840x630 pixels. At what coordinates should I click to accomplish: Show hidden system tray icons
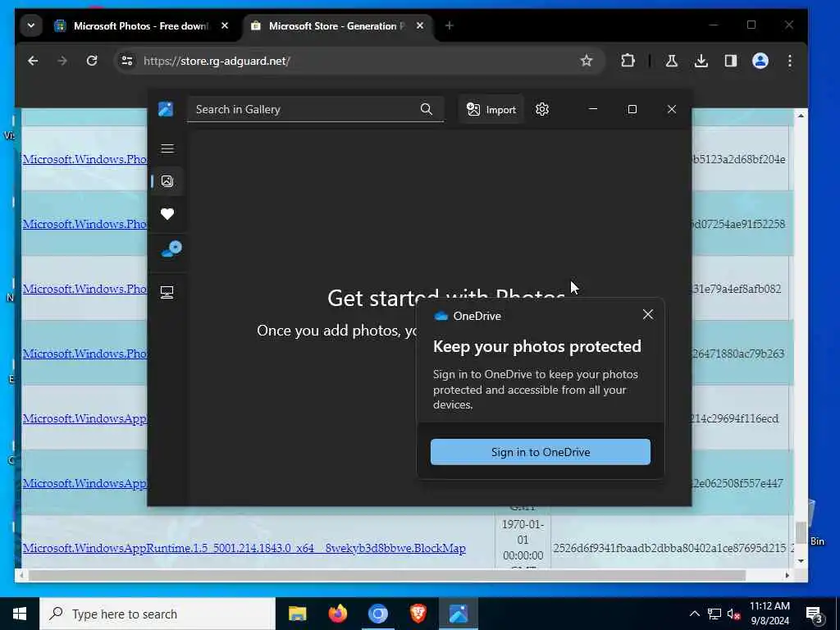coord(694,614)
